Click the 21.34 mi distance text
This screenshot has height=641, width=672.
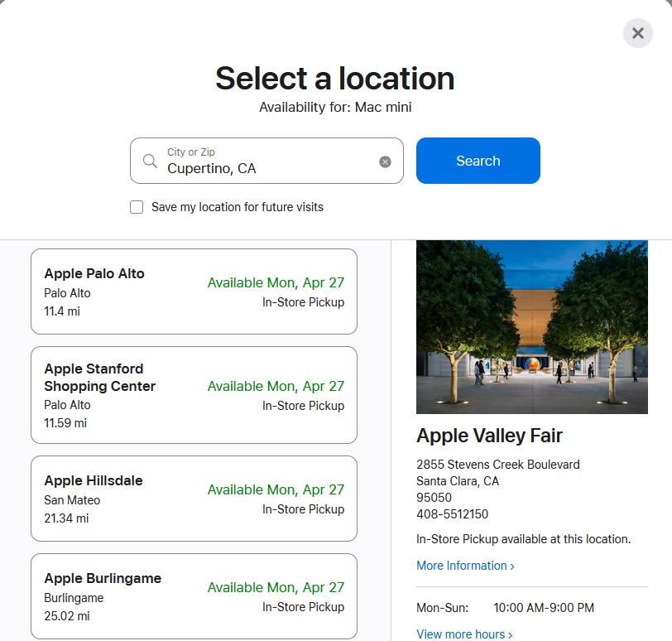66,518
